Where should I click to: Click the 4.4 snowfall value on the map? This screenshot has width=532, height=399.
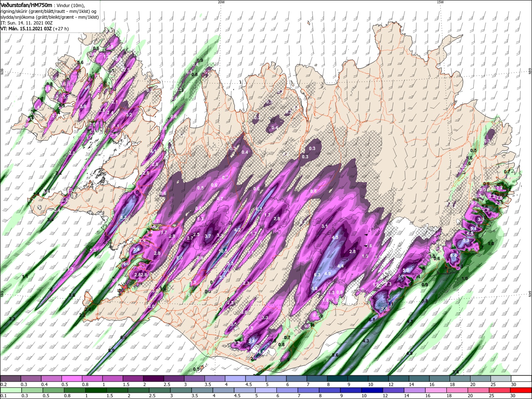(340, 266)
